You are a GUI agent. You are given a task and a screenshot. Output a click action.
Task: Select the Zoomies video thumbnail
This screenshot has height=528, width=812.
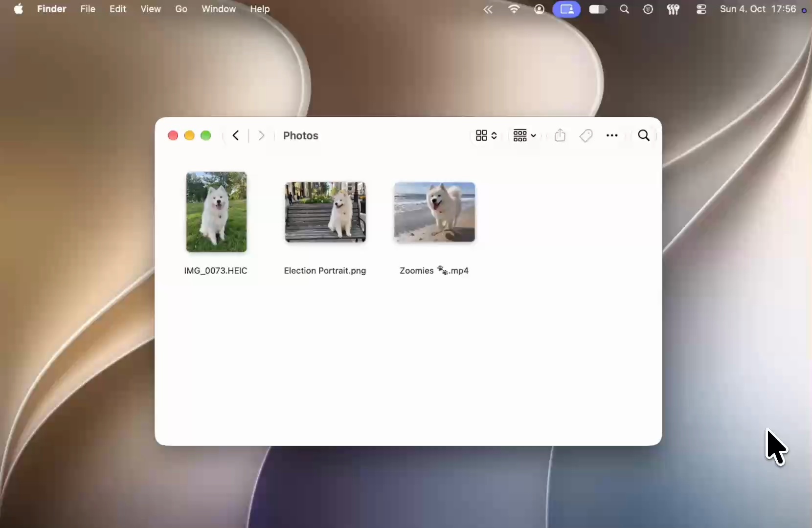click(434, 212)
